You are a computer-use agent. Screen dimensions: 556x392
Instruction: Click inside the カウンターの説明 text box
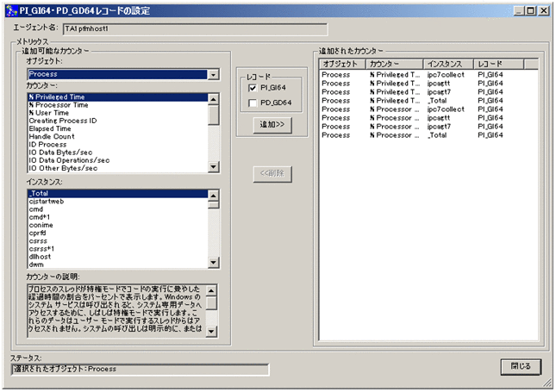click(117, 310)
